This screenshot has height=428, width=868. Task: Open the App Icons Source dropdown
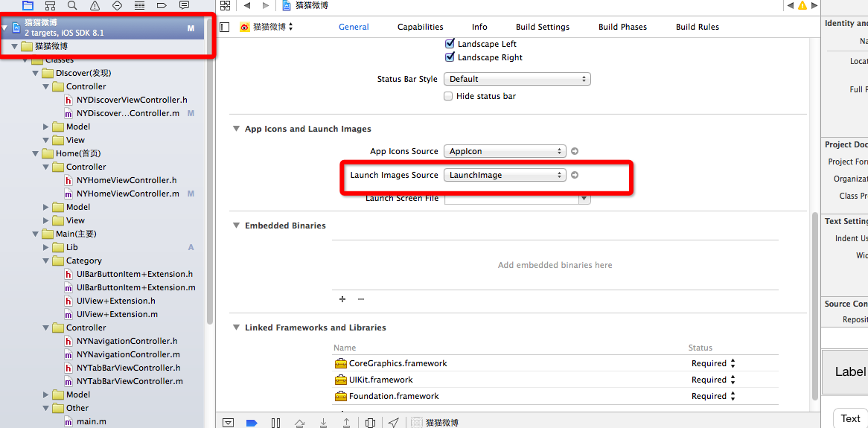pos(505,151)
